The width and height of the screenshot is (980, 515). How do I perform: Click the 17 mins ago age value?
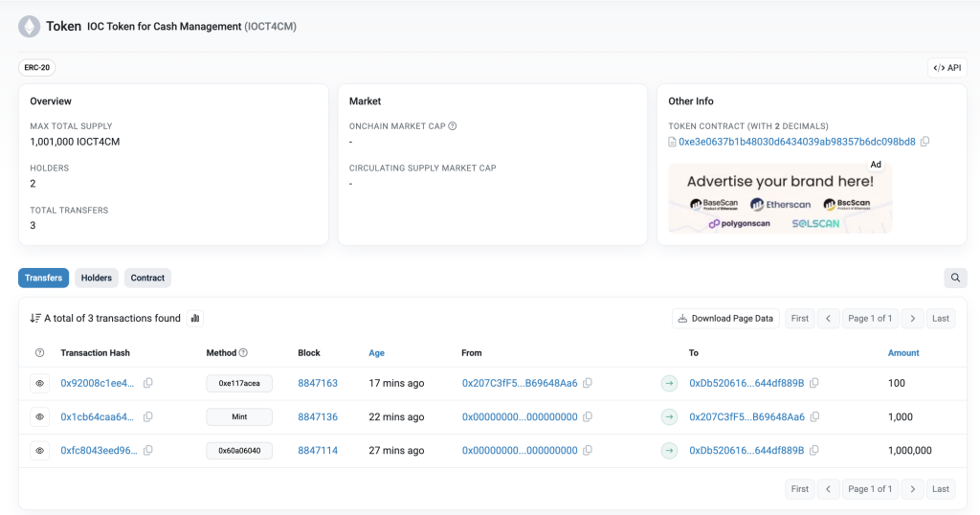pyautogui.click(x=396, y=383)
